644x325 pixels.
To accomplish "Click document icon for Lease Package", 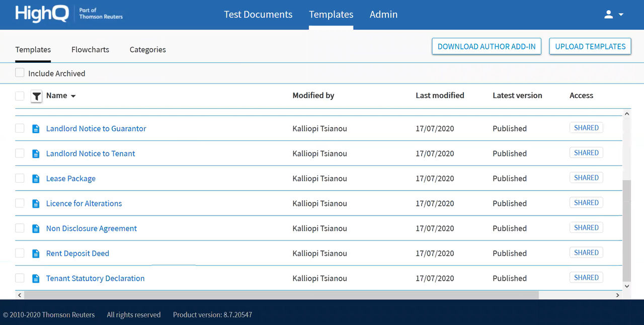I will coord(36,179).
